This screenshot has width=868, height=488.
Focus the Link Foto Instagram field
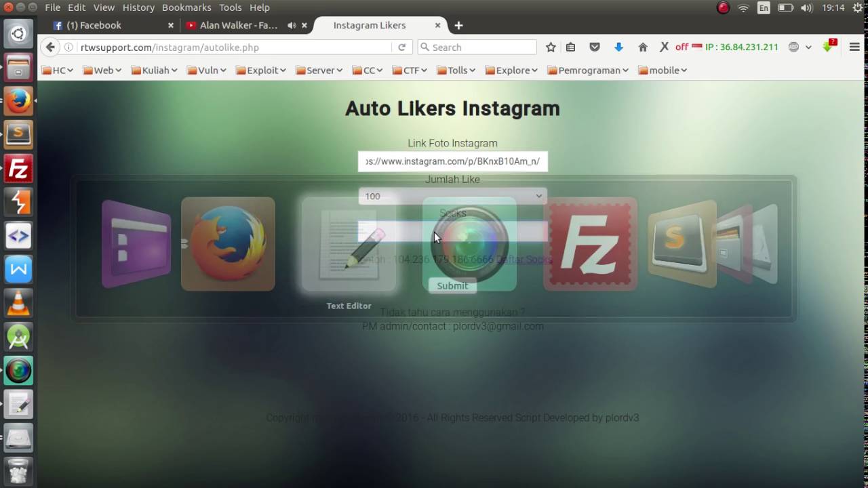(452, 161)
